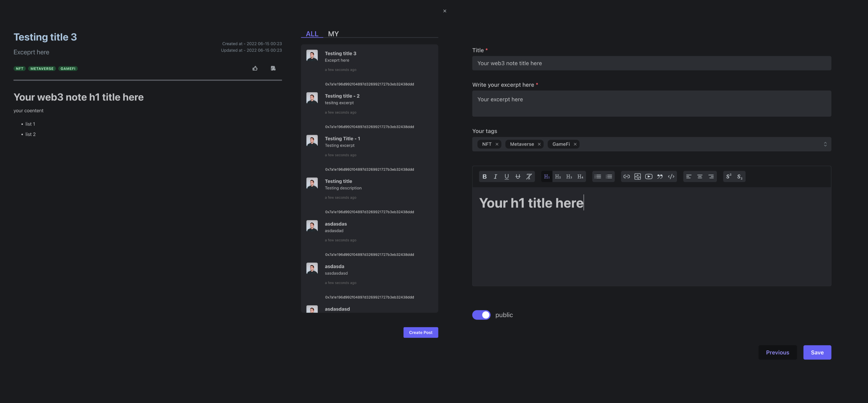The width and height of the screenshot is (868, 403).
Task: Center align the text
Action: [x=700, y=177]
